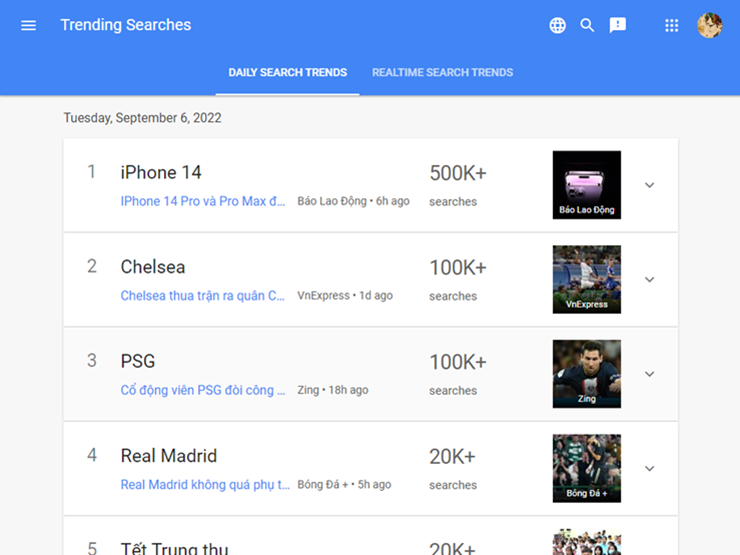Screen dimensions: 740x555
Task: Open the Chelsea thua trận article link
Action: click(x=203, y=296)
